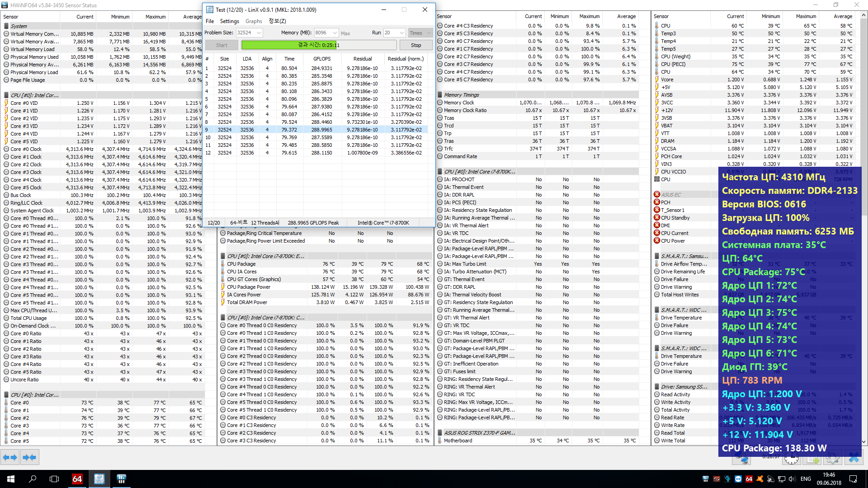Open the Problem Size dropdown
The height and width of the screenshot is (488, 868).
point(259,33)
